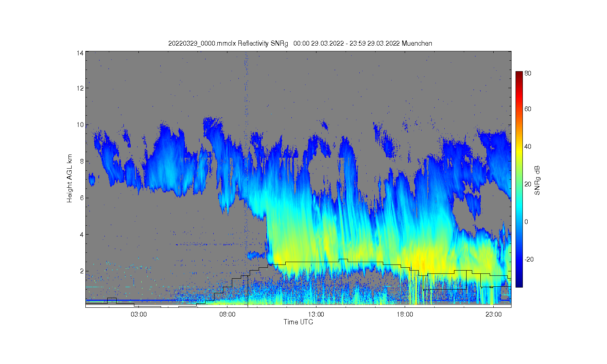Click the plot title starting 20220329_0000.mmclx

(x=300, y=43)
